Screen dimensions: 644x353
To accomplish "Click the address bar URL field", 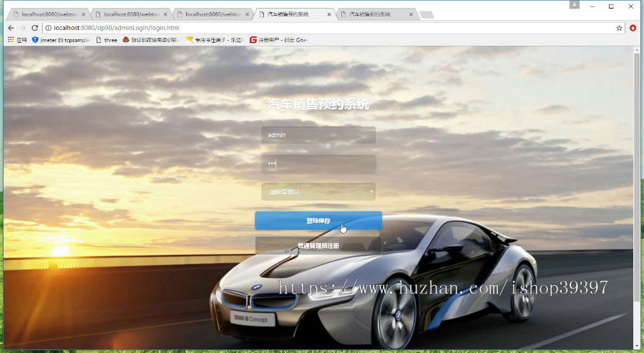I will click(x=333, y=28).
